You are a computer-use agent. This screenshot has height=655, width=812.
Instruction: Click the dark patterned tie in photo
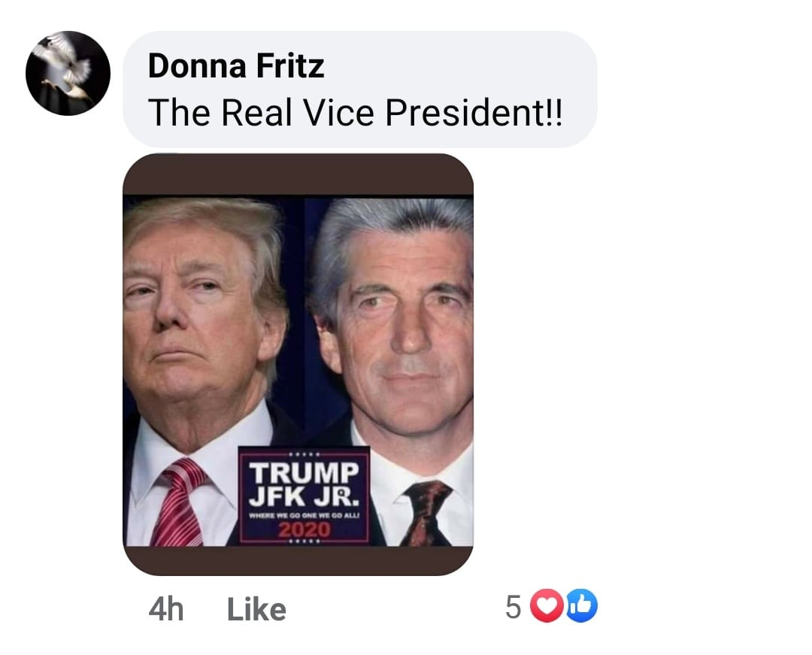pyautogui.click(x=425, y=514)
